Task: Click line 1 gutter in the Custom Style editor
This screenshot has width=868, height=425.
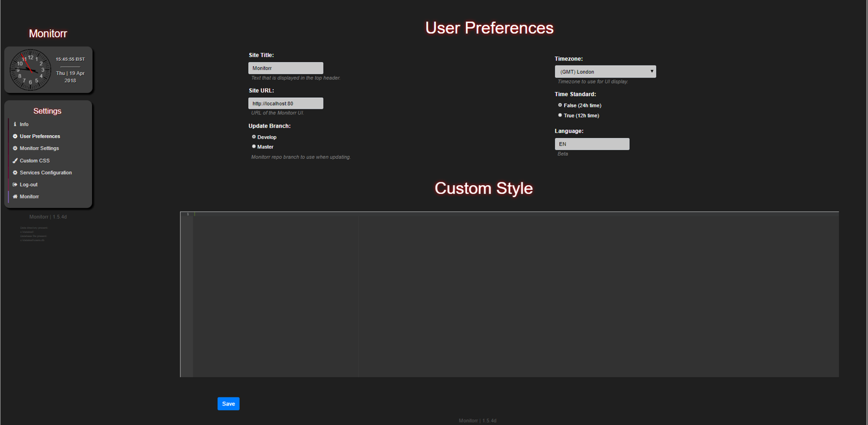Action: point(187,213)
